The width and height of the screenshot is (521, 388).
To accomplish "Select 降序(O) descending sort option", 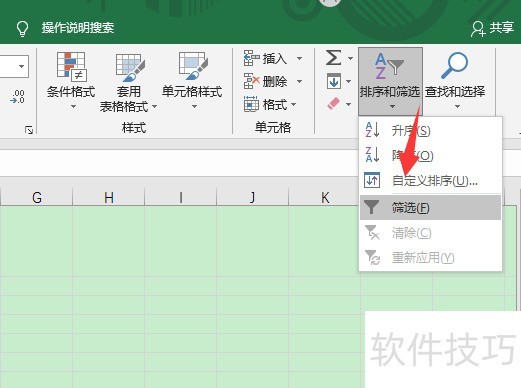I will tap(430, 155).
